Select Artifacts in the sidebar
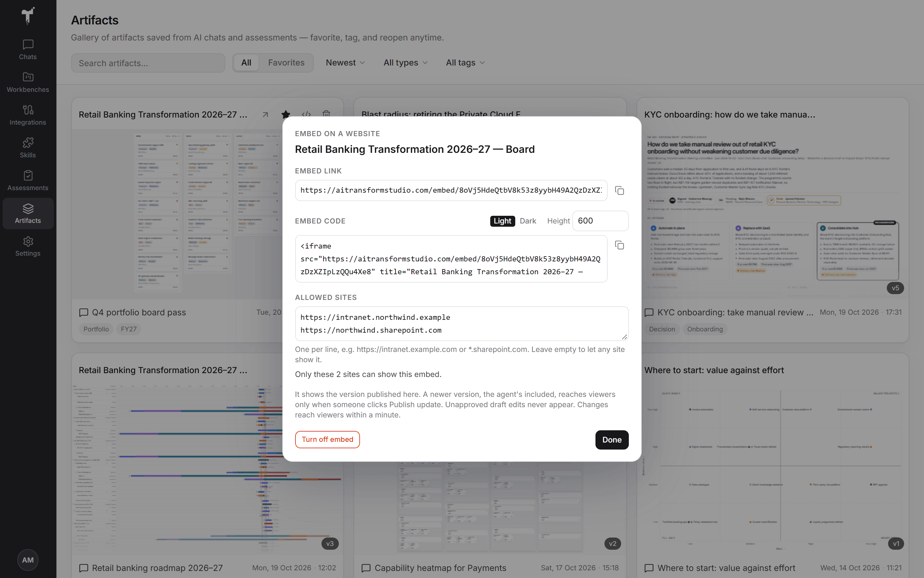 [x=28, y=214]
